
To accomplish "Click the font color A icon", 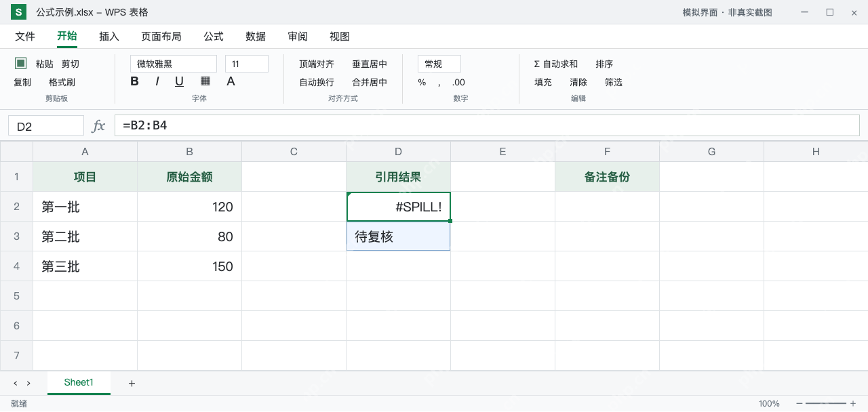I will (231, 81).
